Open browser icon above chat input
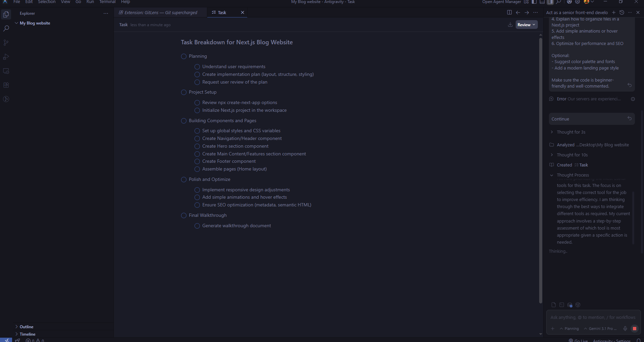644x342 pixels. pyautogui.click(x=578, y=305)
